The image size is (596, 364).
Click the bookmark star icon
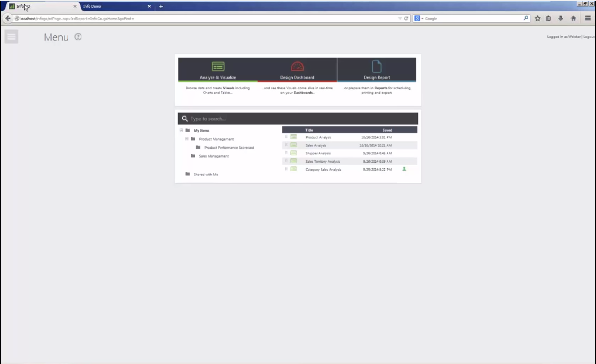click(537, 19)
